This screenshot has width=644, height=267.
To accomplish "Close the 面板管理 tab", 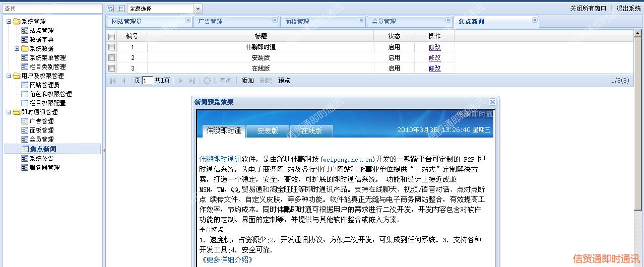I will [x=361, y=20].
